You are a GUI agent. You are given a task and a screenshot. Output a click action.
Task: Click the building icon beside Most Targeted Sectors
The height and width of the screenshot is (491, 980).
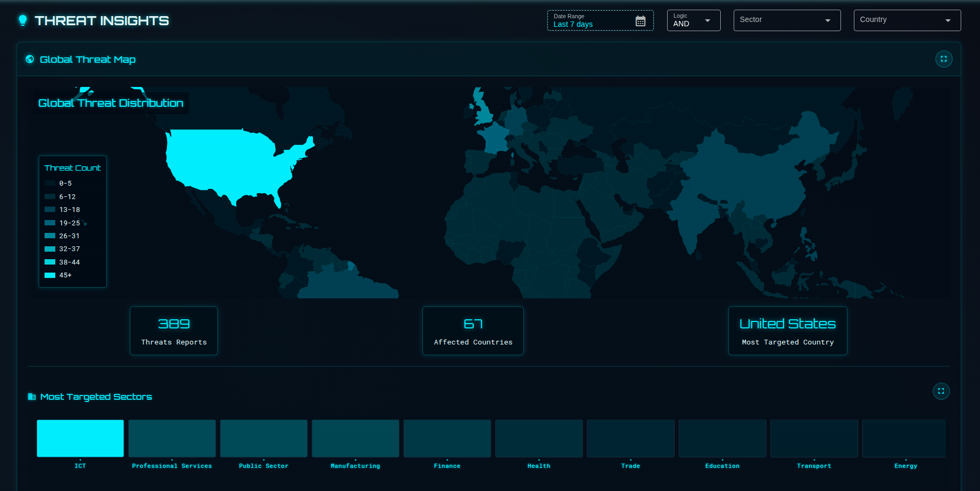point(31,397)
